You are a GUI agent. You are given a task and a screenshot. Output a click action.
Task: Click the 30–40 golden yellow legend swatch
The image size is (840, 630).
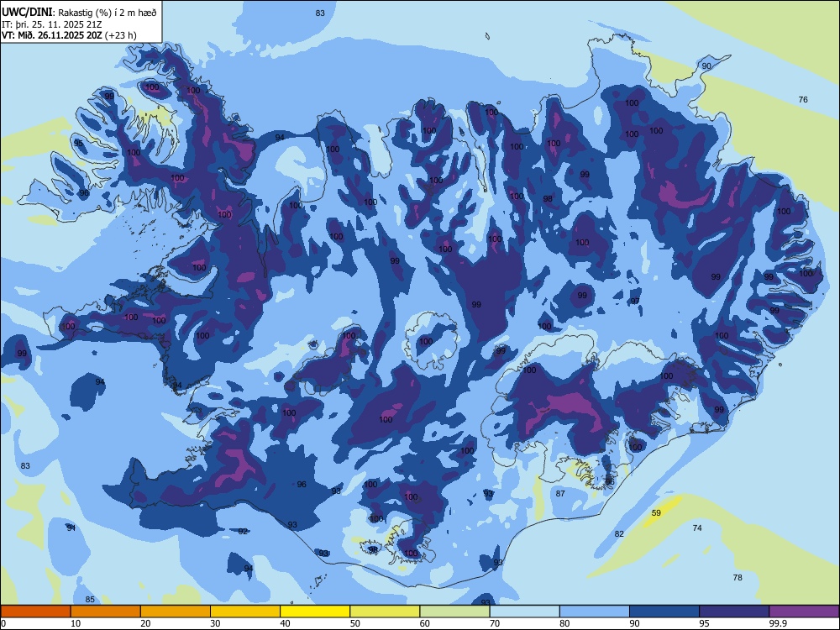click(x=245, y=612)
